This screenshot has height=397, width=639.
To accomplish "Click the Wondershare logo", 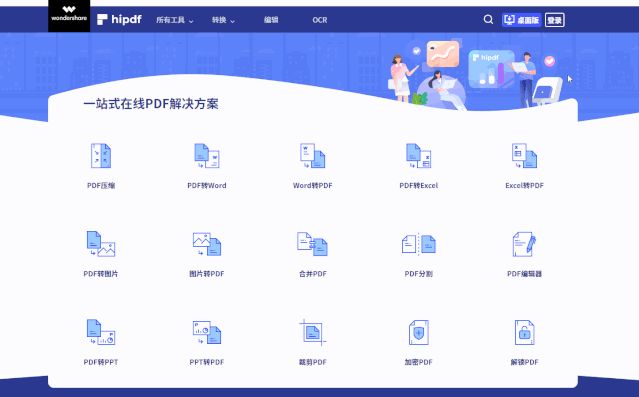I will [69, 15].
